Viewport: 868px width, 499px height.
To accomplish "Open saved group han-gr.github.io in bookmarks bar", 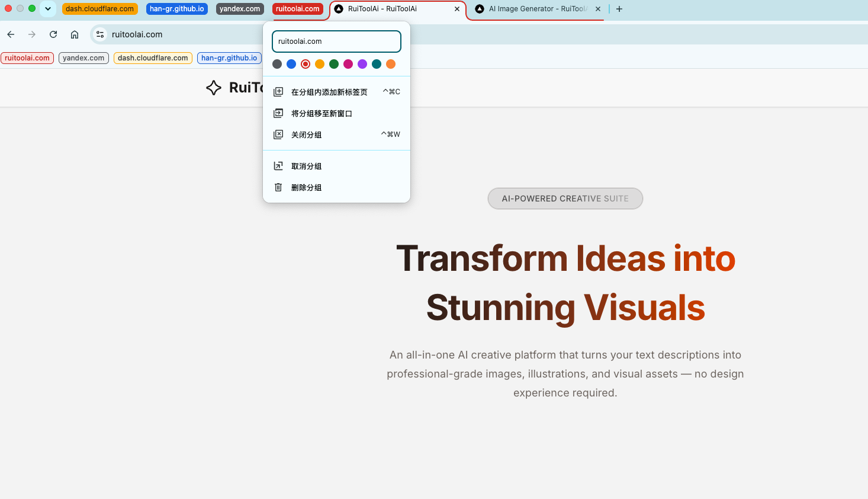I will [x=229, y=58].
